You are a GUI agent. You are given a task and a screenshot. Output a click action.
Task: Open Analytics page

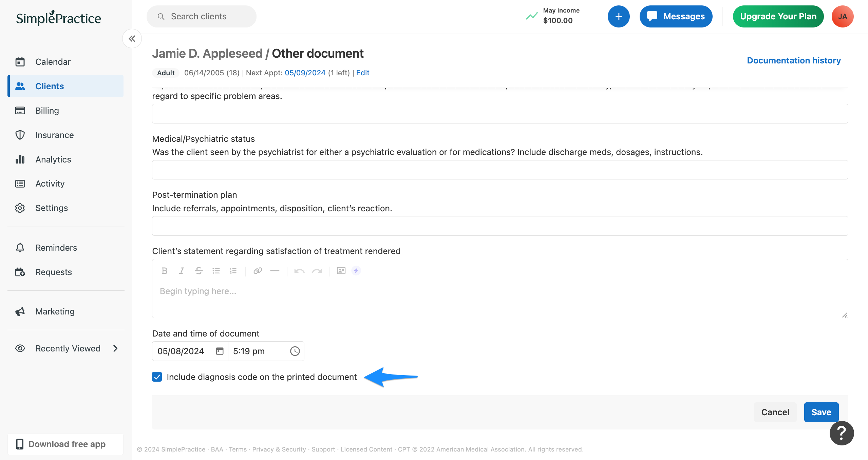coord(66,159)
